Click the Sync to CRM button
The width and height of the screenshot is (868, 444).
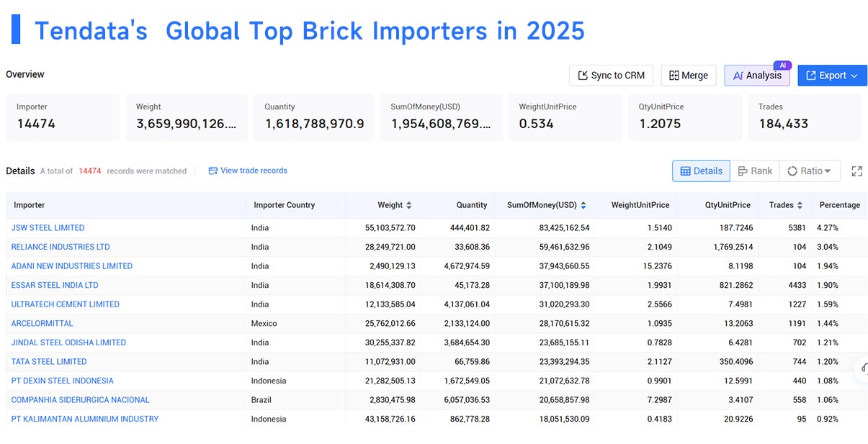coord(611,76)
